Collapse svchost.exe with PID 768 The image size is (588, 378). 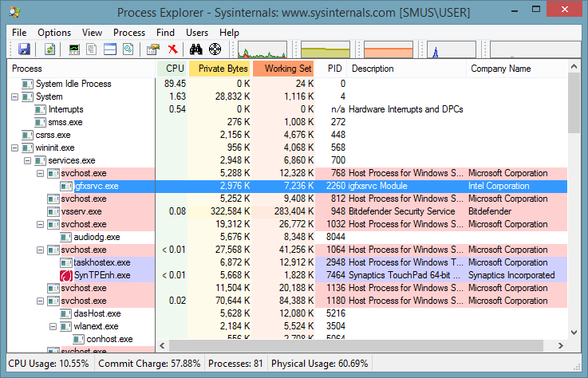40,173
